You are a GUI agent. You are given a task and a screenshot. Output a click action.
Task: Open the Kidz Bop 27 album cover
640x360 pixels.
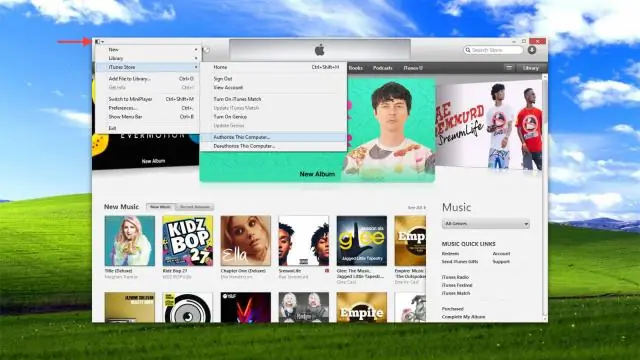coord(187,241)
